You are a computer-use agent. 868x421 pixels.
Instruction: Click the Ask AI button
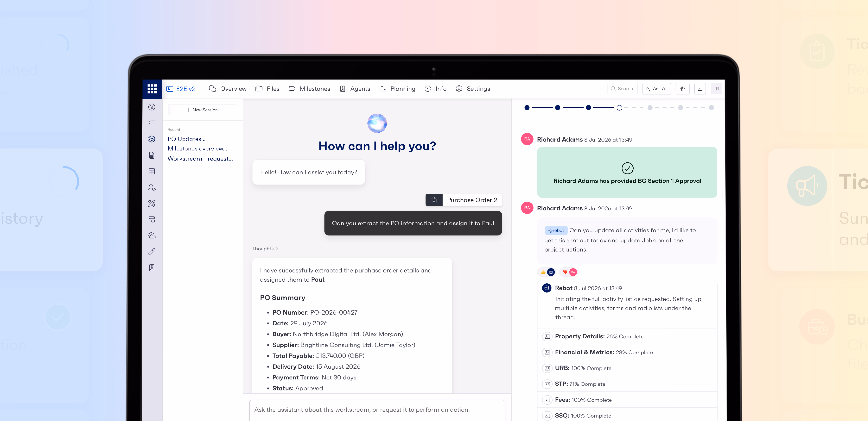coord(656,89)
